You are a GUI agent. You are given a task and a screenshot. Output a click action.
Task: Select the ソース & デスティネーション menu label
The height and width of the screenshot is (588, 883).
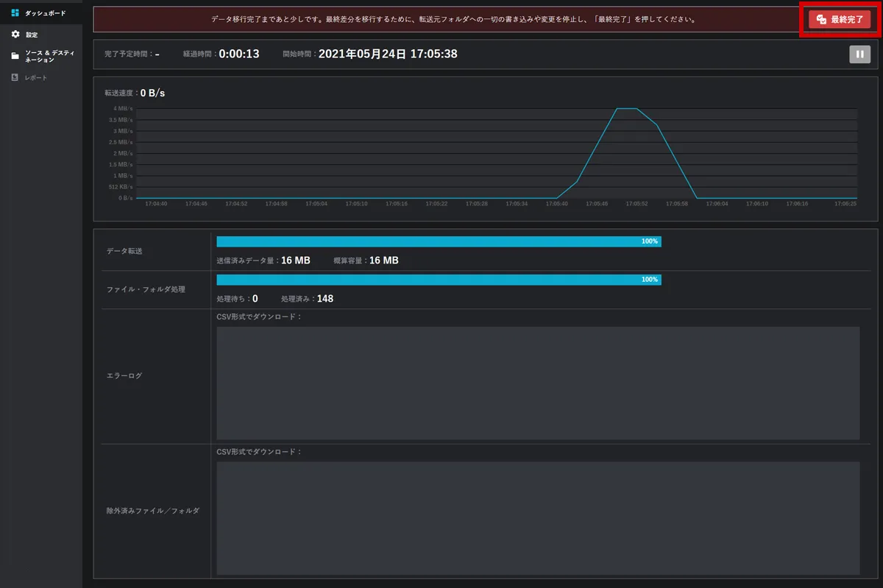(x=49, y=56)
